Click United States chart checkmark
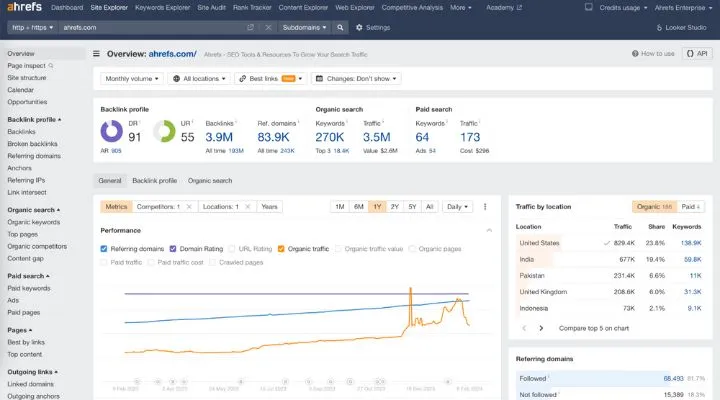 [x=607, y=243]
